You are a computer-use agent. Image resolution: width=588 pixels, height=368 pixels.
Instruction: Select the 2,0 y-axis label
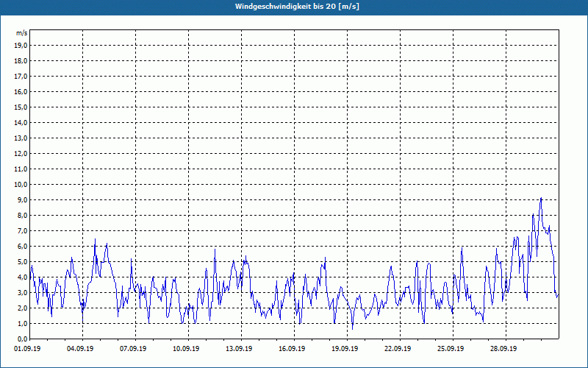[23, 308]
